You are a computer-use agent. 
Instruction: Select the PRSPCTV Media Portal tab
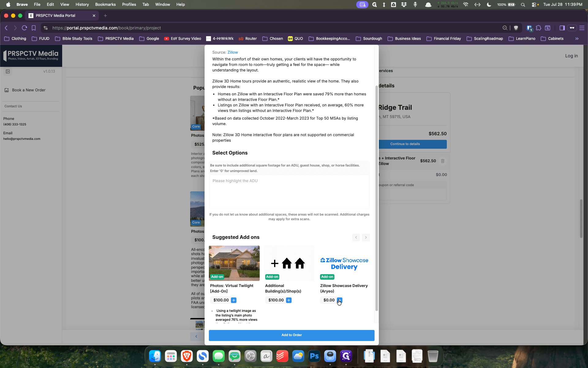click(x=62, y=16)
